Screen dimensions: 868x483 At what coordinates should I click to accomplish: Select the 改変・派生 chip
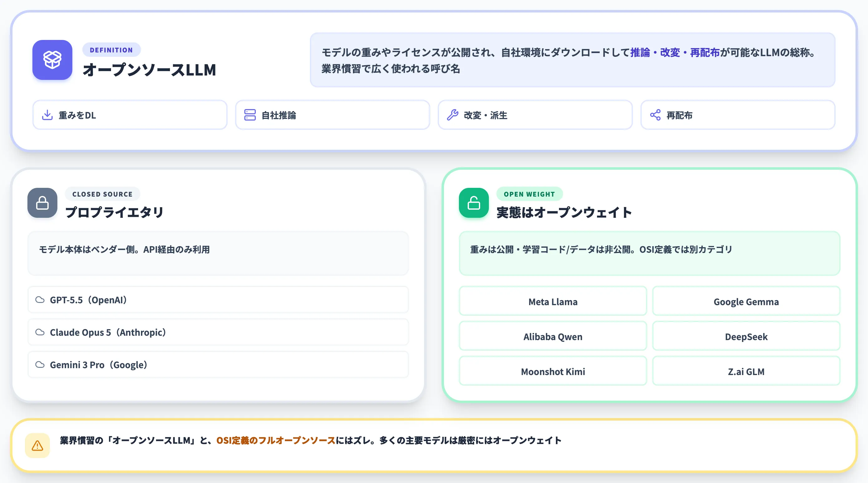[535, 115]
